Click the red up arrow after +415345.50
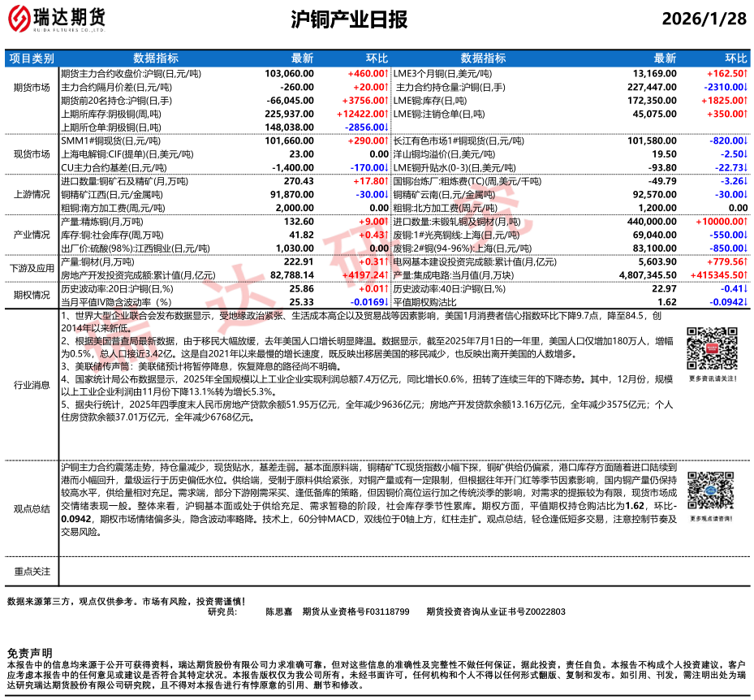 click(x=745, y=275)
